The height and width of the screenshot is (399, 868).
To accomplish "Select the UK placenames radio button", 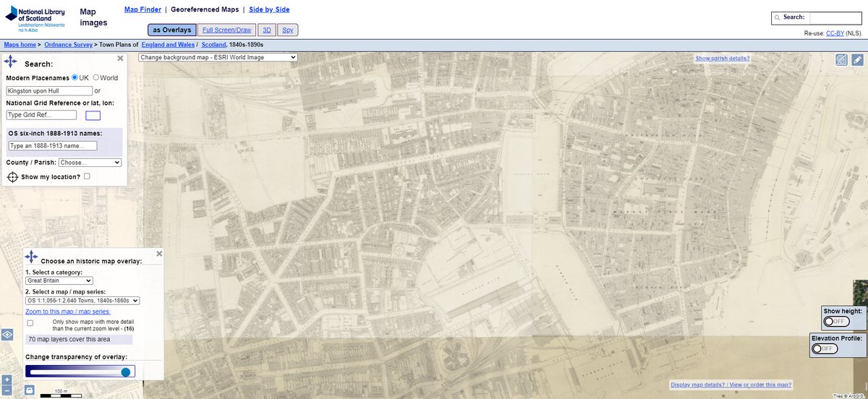I will pos(75,77).
